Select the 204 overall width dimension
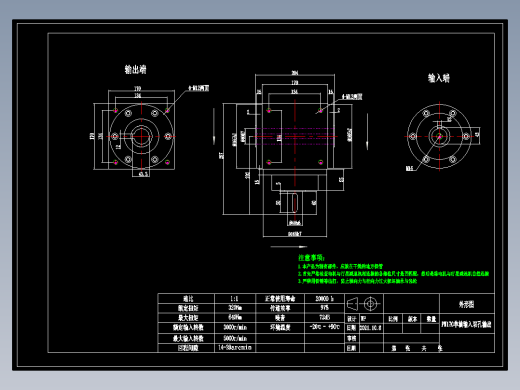Screen dimensions: 520x390 pyautogui.click(x=295, y=73)
